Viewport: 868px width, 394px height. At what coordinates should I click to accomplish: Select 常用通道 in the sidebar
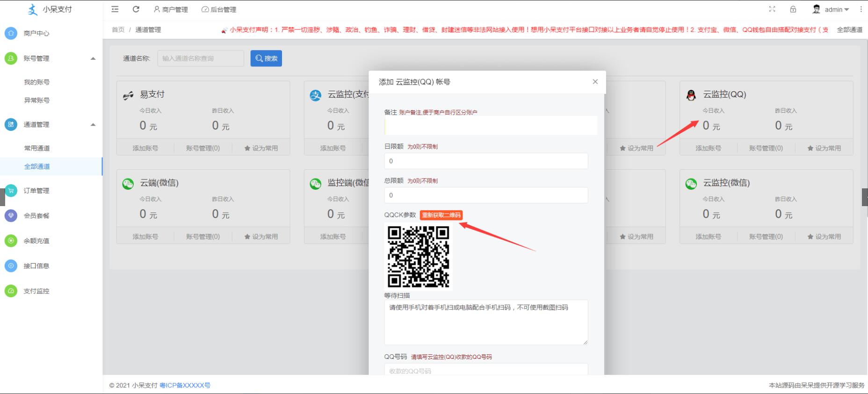[37, 148]
